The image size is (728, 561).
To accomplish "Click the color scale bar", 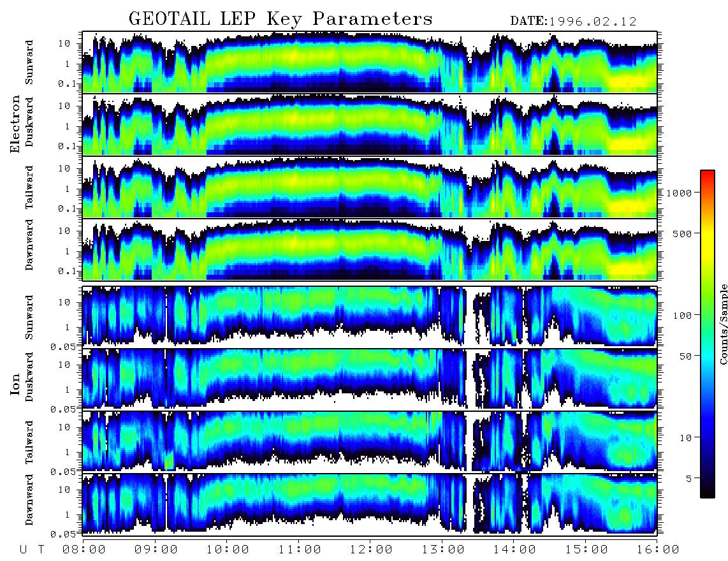I will point(707,334).
